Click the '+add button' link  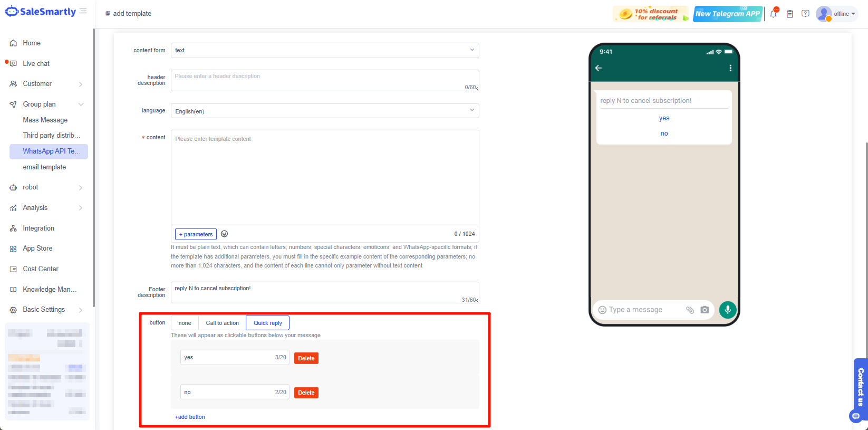[x=190, y=417]
